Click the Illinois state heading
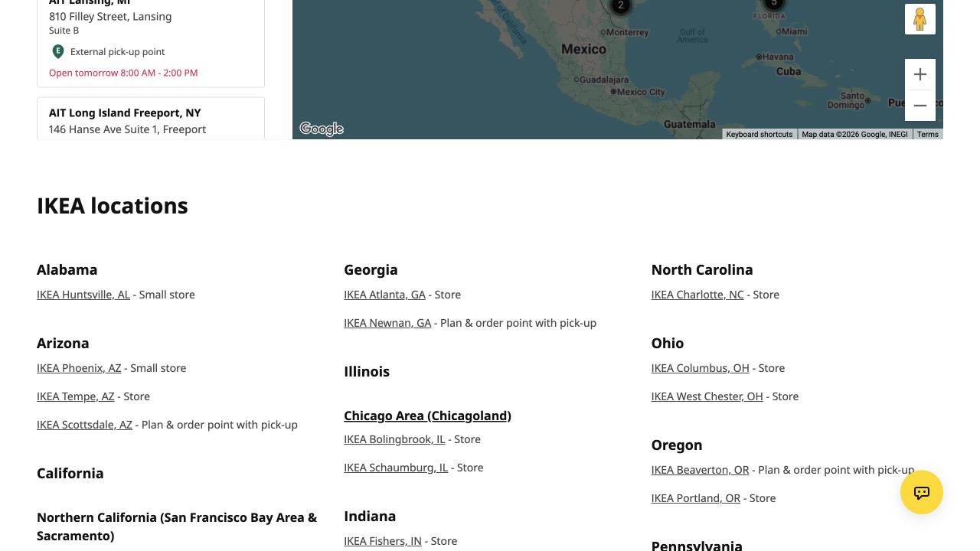This screenshot has width=980, height=551. coord(367,371)
